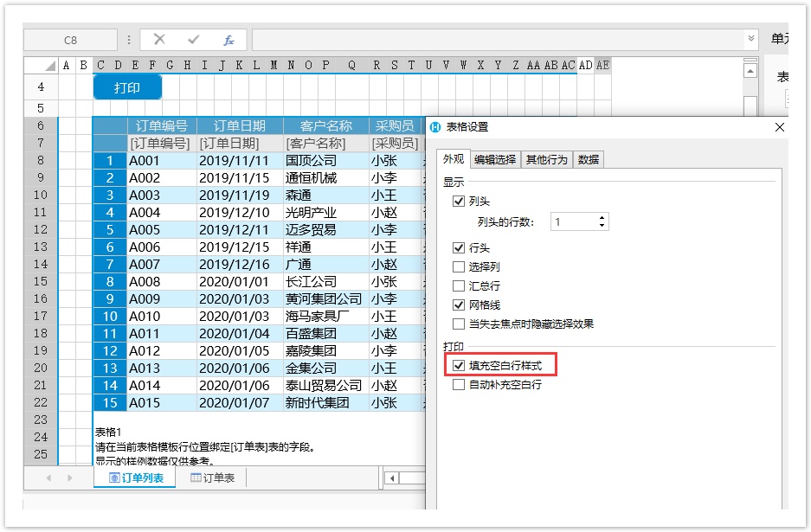
Task: Open the 数据 tab in table settings
Action: tap(589, 159)
